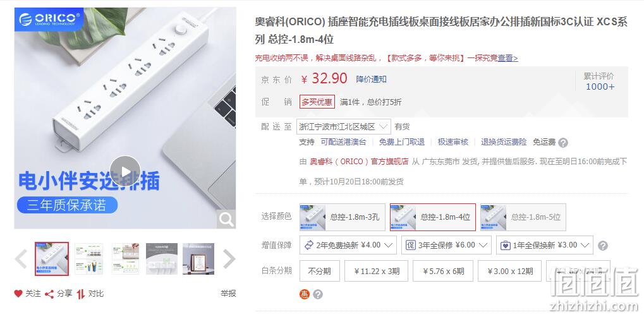Image resolution: width=644 pixels, height=317 pixels.
Task: Expand the 1年全保换新 ¥3.00 dropdown
Action: pos(545,245)
